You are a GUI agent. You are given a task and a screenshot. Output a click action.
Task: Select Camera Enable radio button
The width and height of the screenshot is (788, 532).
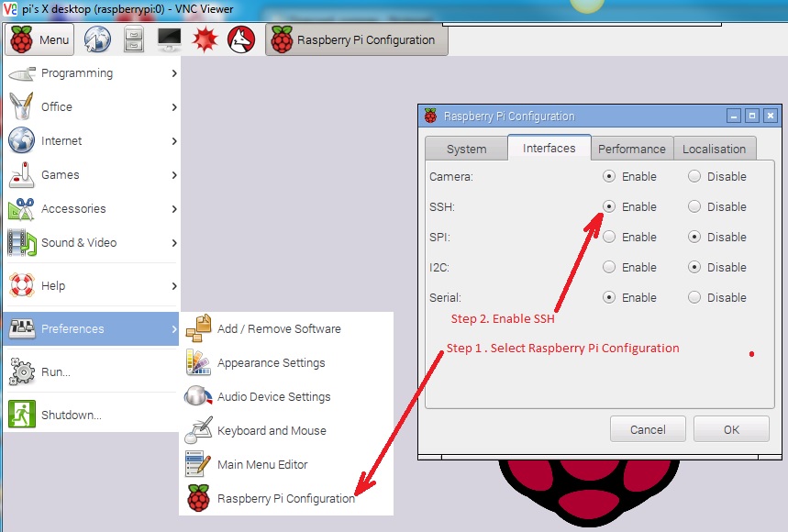coord(608,176)
